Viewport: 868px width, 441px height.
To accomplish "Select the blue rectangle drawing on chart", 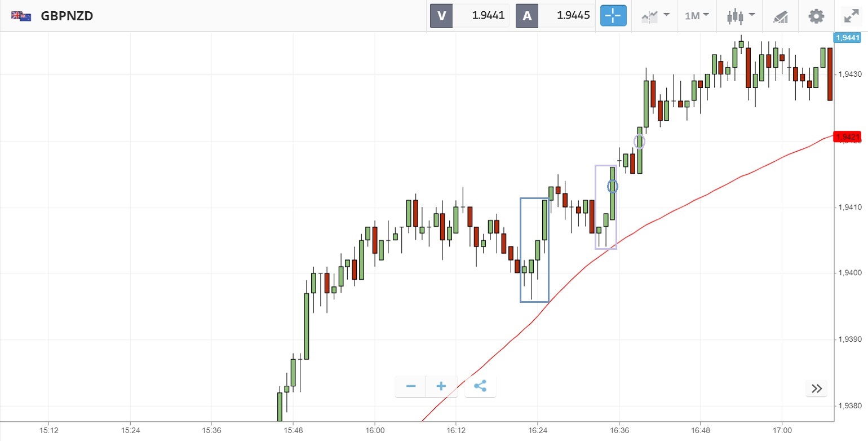I will click(521, 248).
